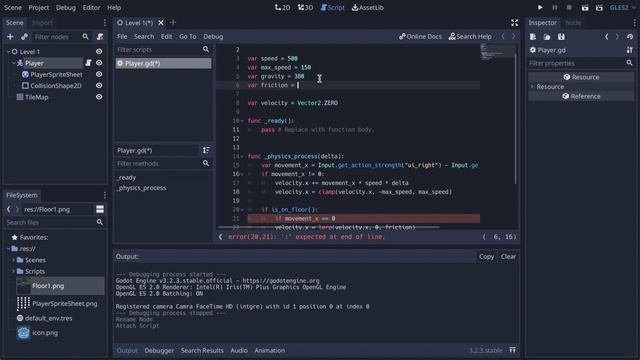The image size is (640, 360).
Task: Jump to the _physics_process method
Action: point(142,188)
